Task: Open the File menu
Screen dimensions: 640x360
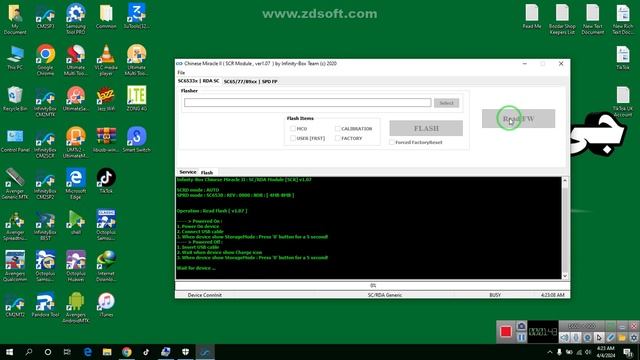Action: 181,73
